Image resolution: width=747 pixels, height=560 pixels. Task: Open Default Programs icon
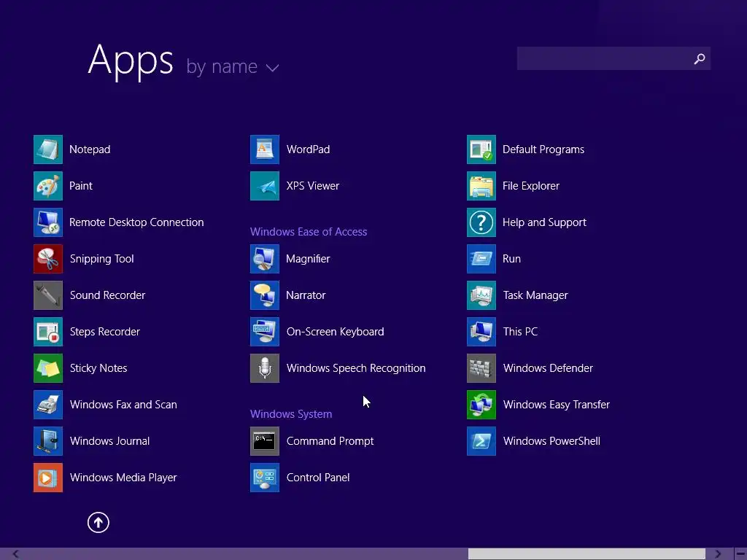(x=481, y=149)
